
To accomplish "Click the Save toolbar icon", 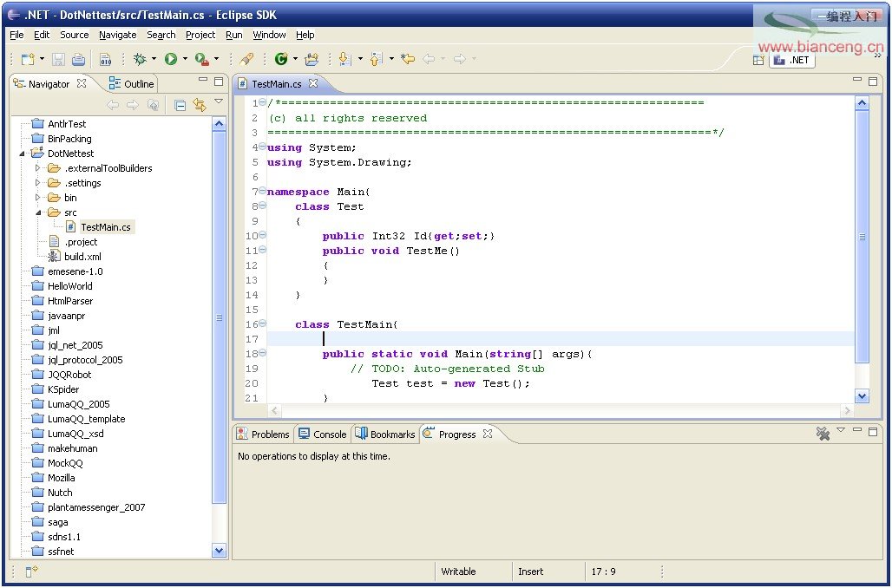I will point(59,59).
